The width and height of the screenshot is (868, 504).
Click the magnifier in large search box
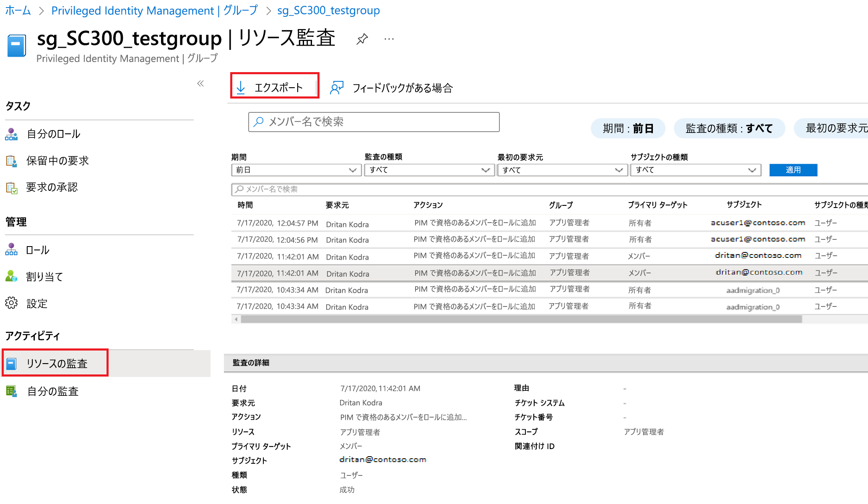(259, 122)
